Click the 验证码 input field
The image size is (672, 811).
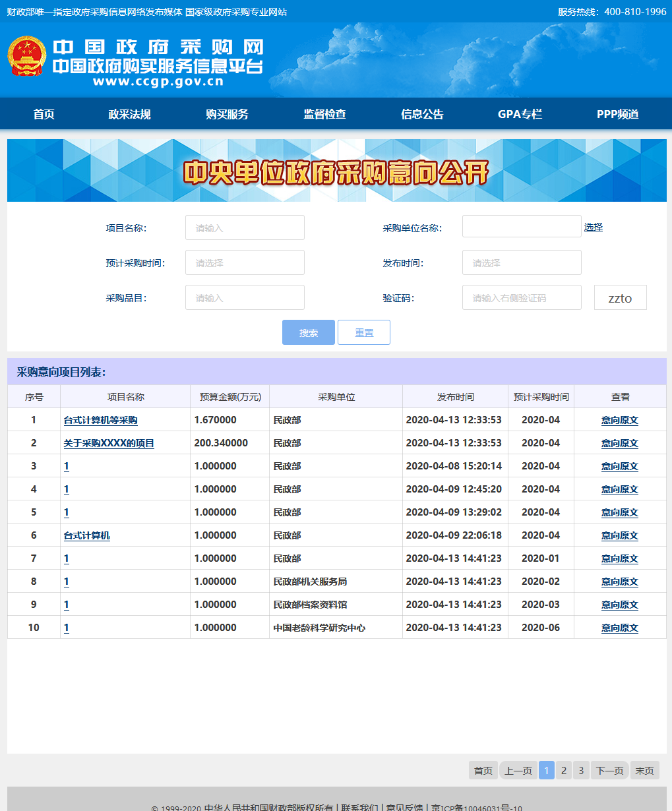tap(521, 297)
